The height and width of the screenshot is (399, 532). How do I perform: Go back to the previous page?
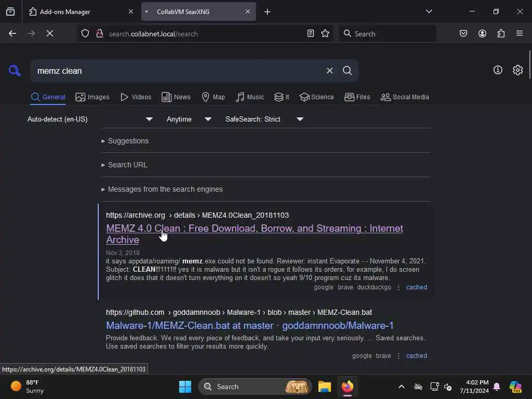point(12,33)
